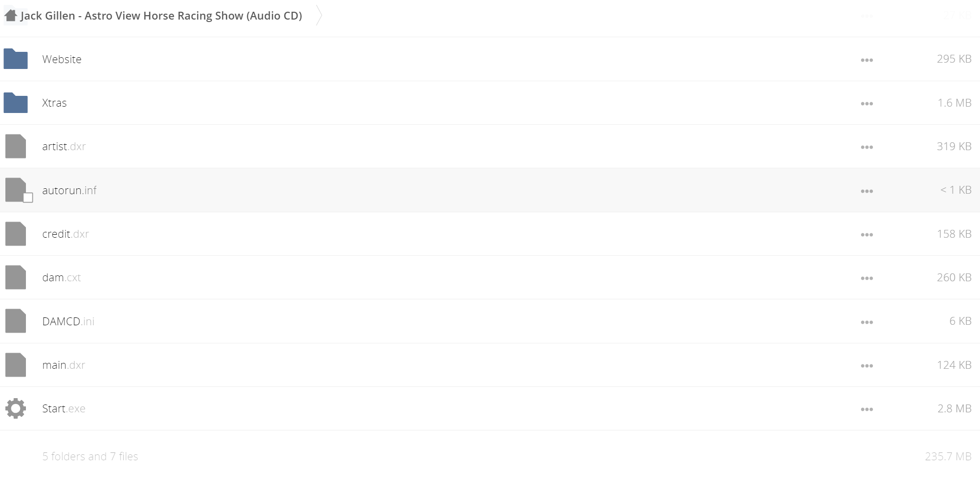Open three-dot menu for Start.exe

(x=866, y=409)
